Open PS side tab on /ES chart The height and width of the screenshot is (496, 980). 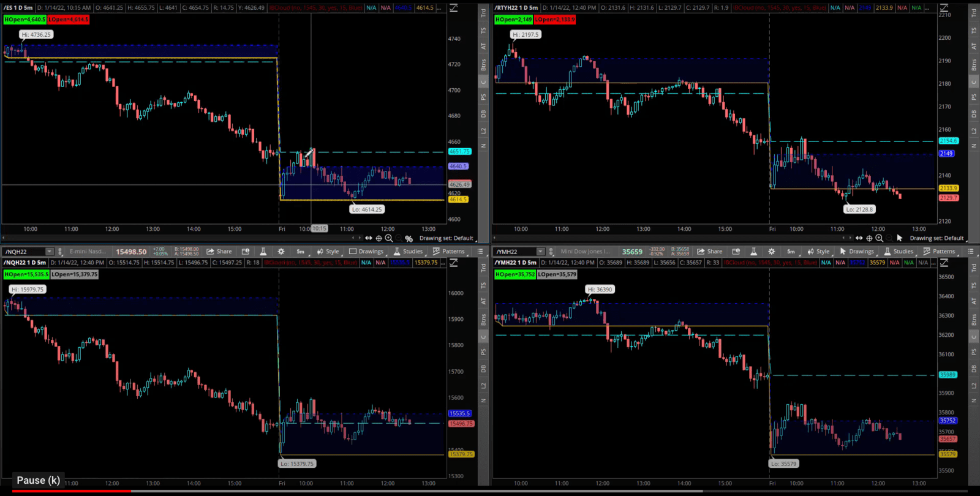pyautogui.click(x=483, y=97)
